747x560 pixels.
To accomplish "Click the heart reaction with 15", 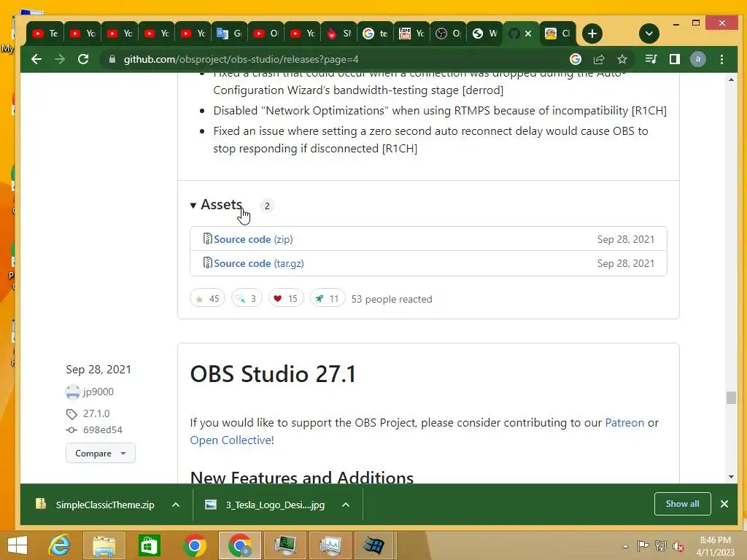I will 286,298.
